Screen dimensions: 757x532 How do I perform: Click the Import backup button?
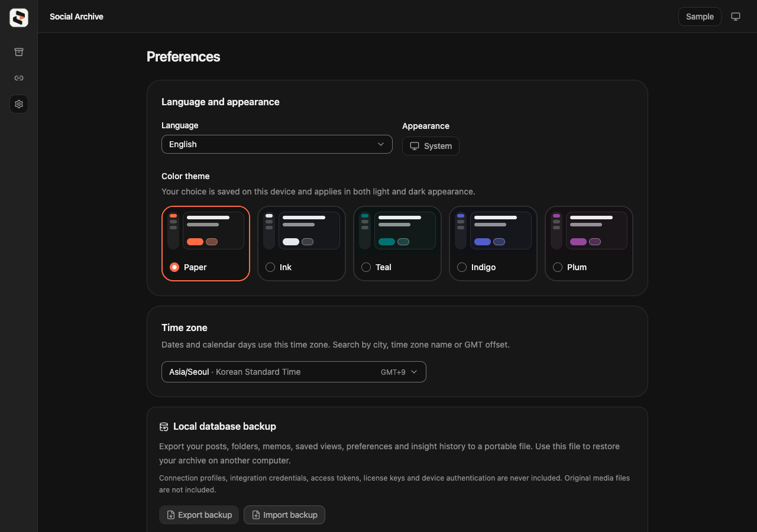point(284,515)
